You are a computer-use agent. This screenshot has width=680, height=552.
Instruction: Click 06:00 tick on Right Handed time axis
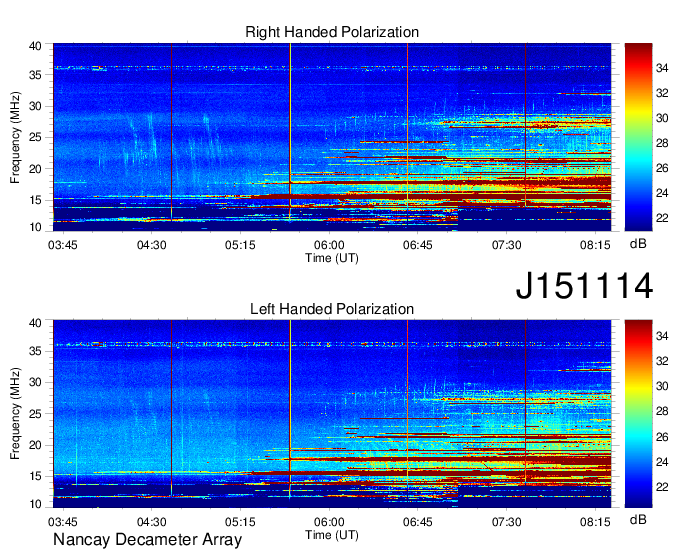tap(329, 245)
